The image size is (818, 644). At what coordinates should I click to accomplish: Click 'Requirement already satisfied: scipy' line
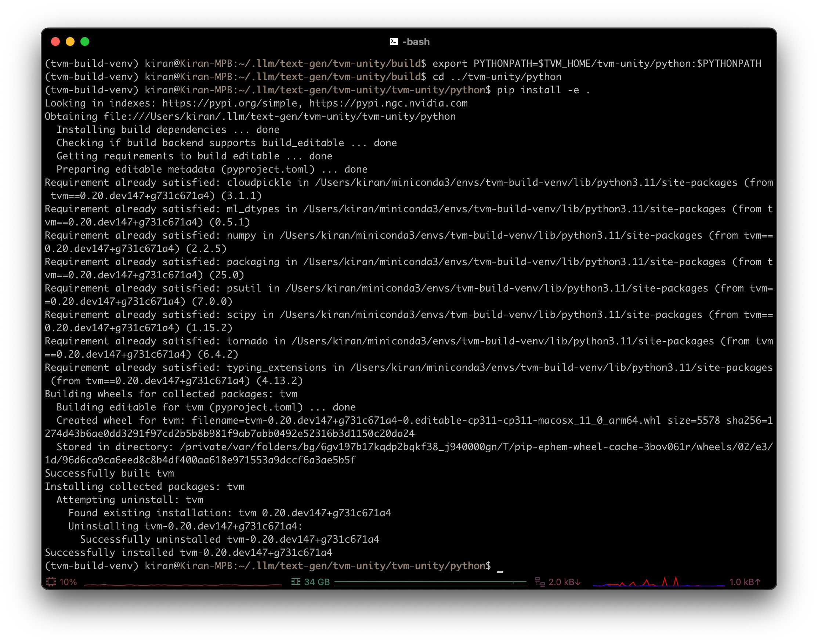click(409, 314)
